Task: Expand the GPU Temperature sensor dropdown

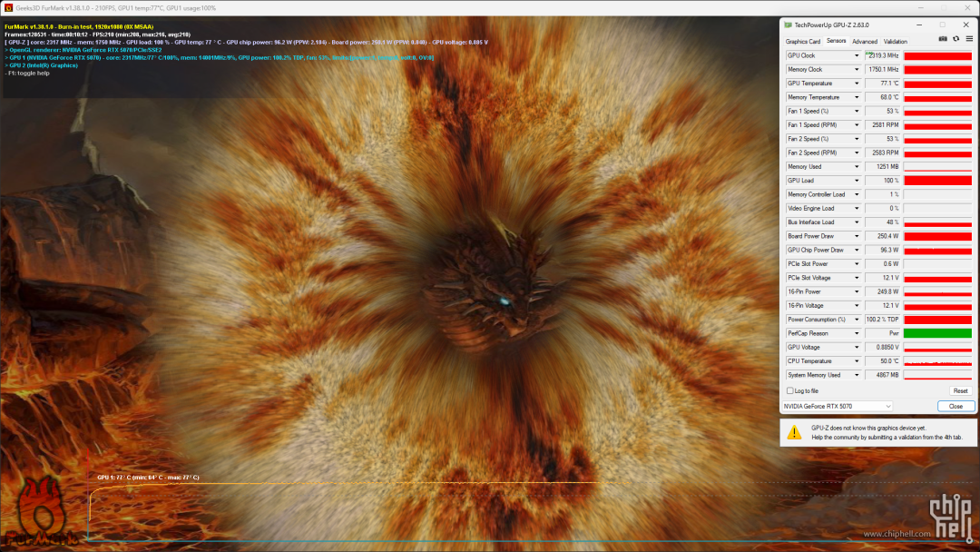Action: [857, 84]
